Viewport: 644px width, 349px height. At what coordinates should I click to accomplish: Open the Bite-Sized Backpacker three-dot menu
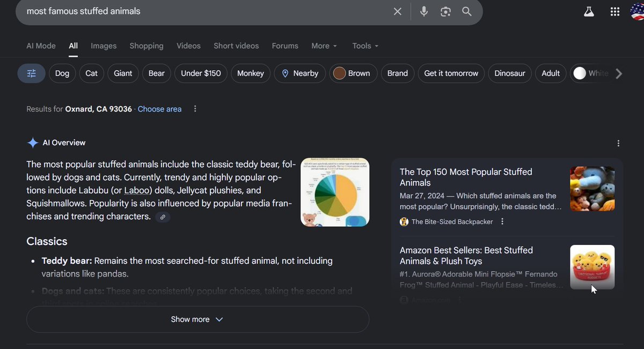click(x=502, y=221)
